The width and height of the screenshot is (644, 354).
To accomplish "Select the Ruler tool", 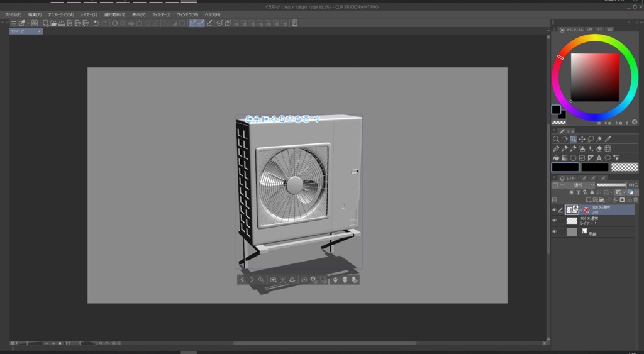I will [x=591, y=158].
